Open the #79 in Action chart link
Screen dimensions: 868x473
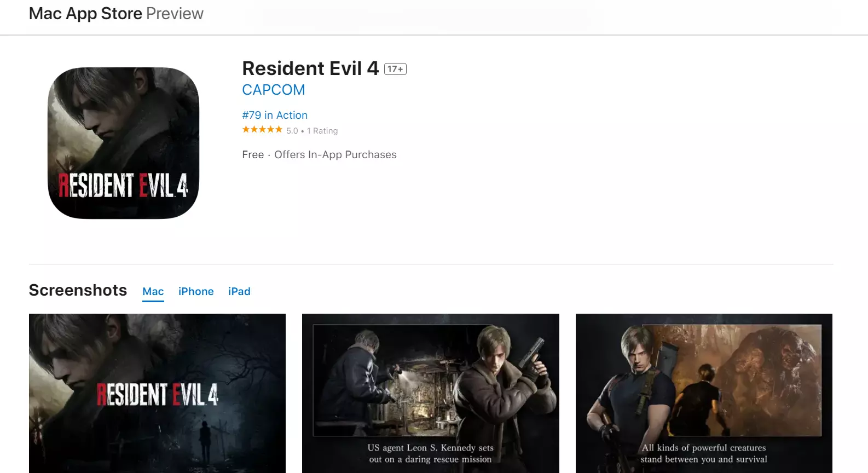(275, 115)
